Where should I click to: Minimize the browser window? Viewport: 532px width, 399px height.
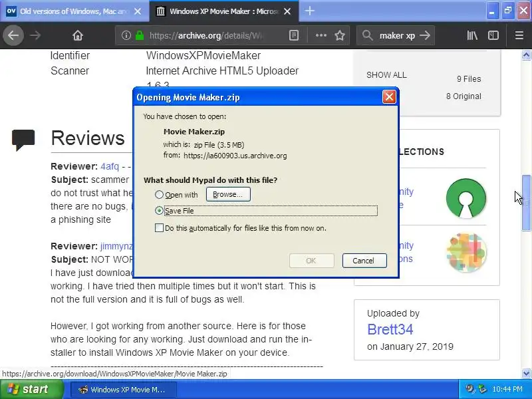491,11
